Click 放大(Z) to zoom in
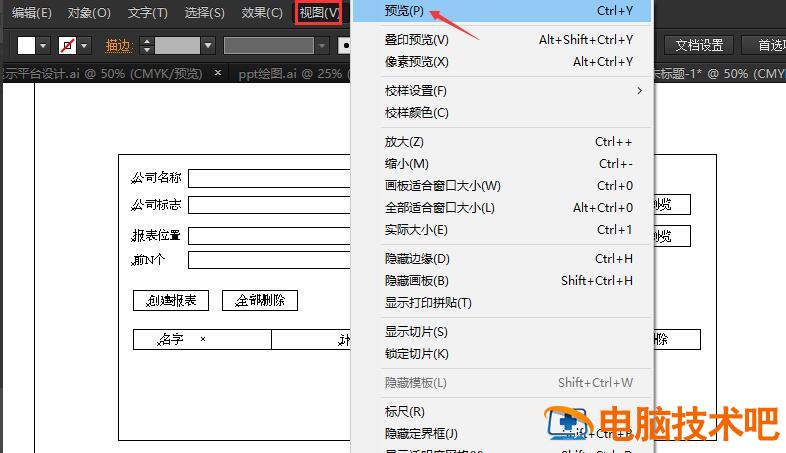 pyautogui.click(x=404, y=142)
